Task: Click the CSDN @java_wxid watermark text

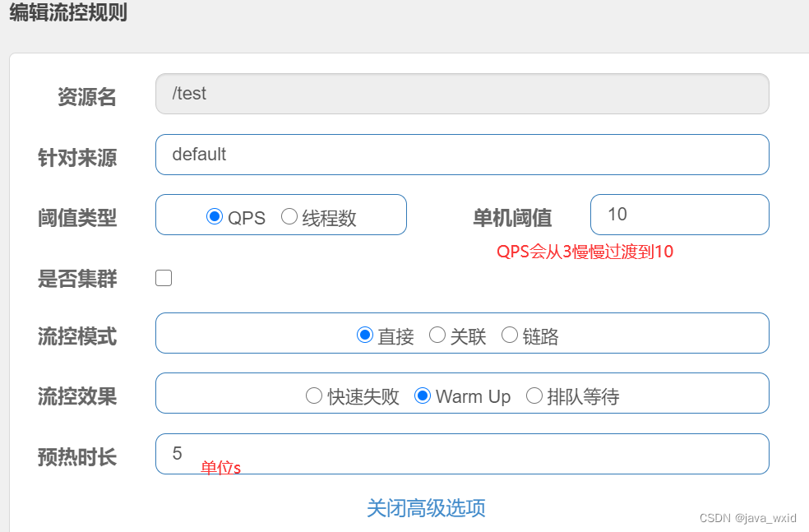Action: click(x=750, y=518)
